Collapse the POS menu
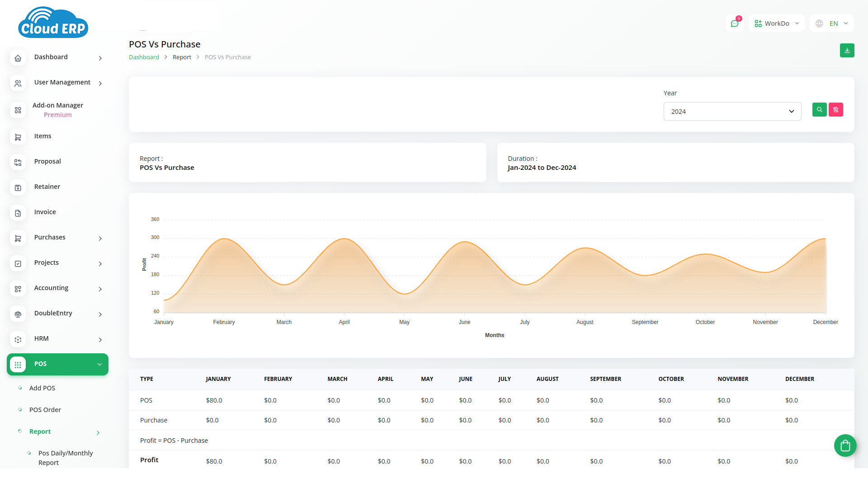868x488 pixels. tap(57, 364)
